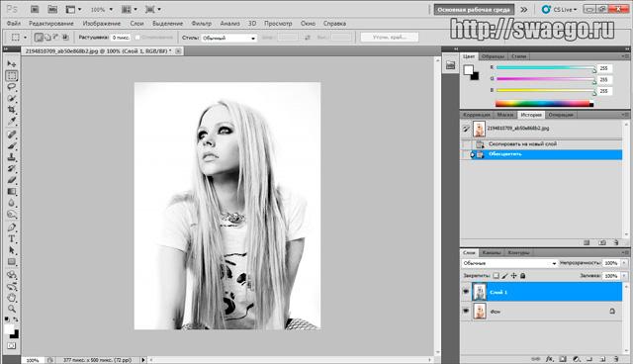Toggle Quick Mask mode
The height and width of the screenshot is (364, 633).
[x=11, y=346]
